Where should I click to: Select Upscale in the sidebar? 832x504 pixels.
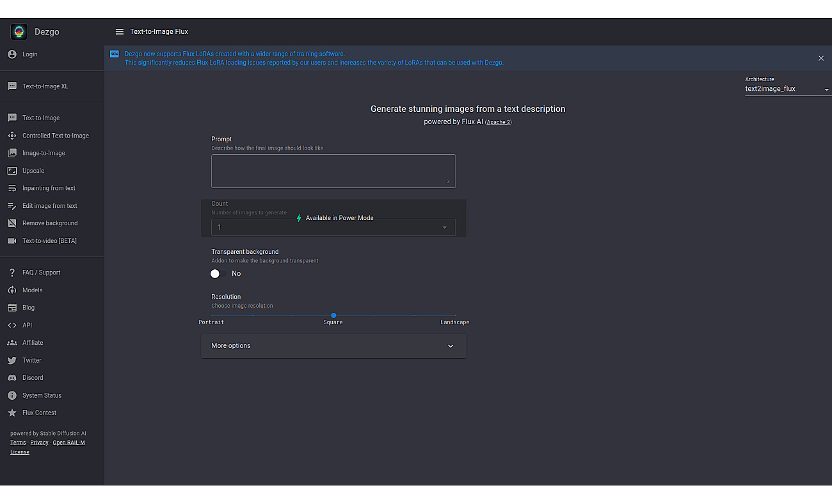coord(33,171)
